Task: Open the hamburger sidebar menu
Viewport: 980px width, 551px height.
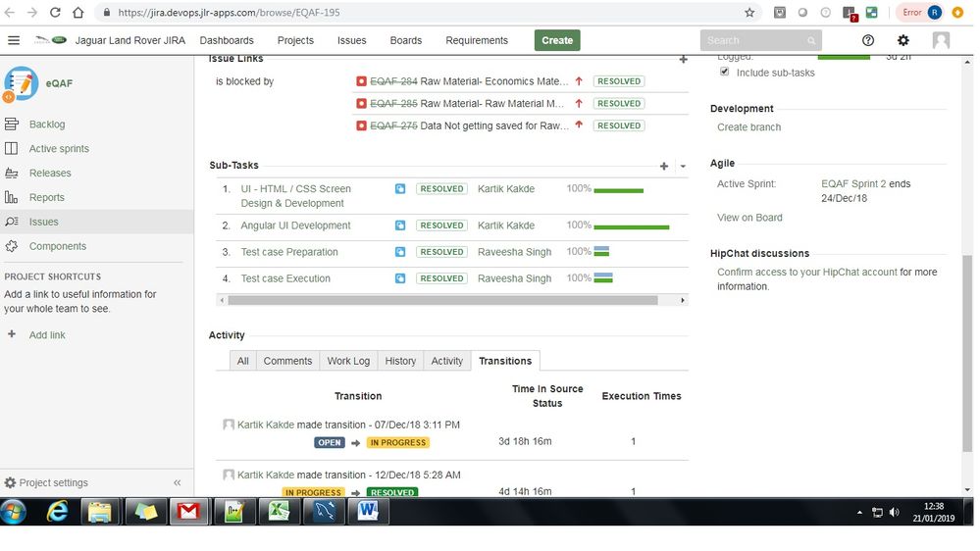Action: tap(13, 40)
